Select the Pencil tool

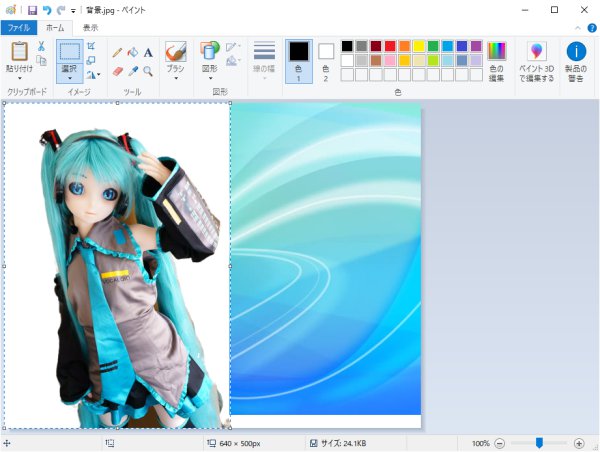coord(117,52)
